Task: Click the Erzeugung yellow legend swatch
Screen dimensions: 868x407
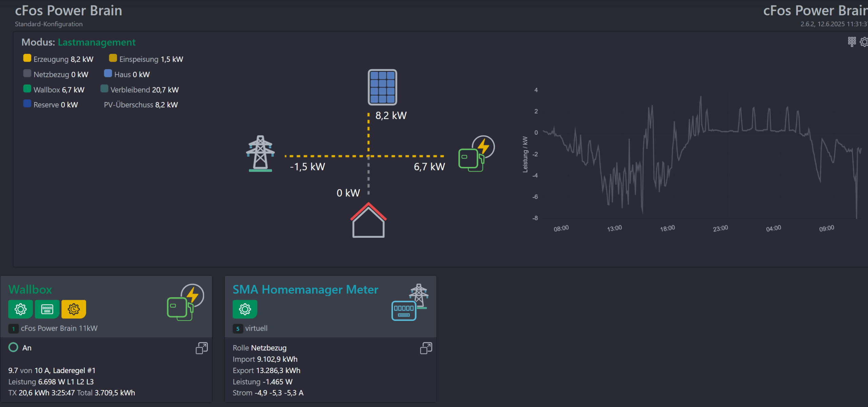Action: point(27,58)
